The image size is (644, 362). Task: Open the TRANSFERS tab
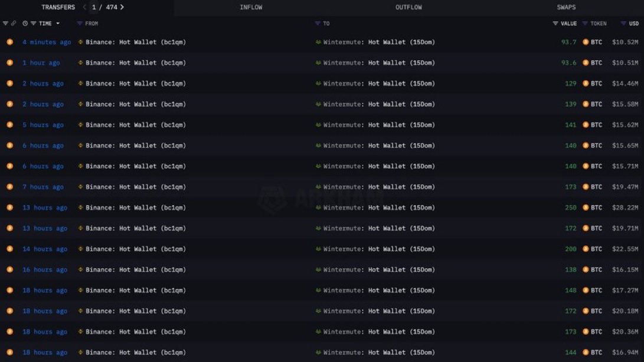click(58, 7)
